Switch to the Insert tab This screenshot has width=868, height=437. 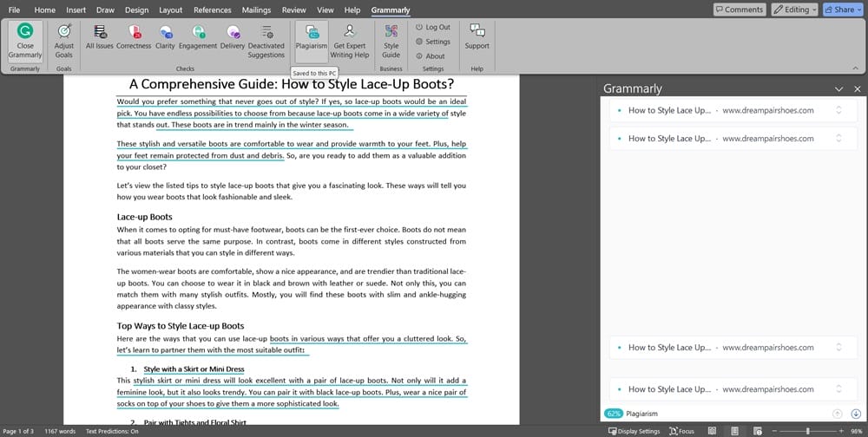(76, 10)
